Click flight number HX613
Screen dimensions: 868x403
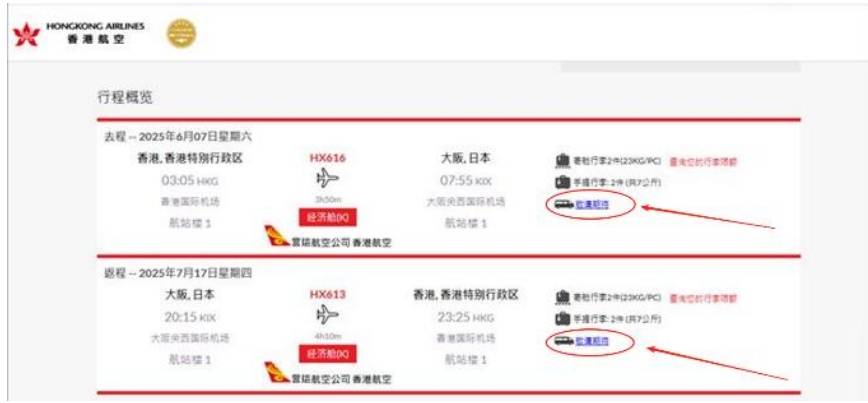(328, 294)
